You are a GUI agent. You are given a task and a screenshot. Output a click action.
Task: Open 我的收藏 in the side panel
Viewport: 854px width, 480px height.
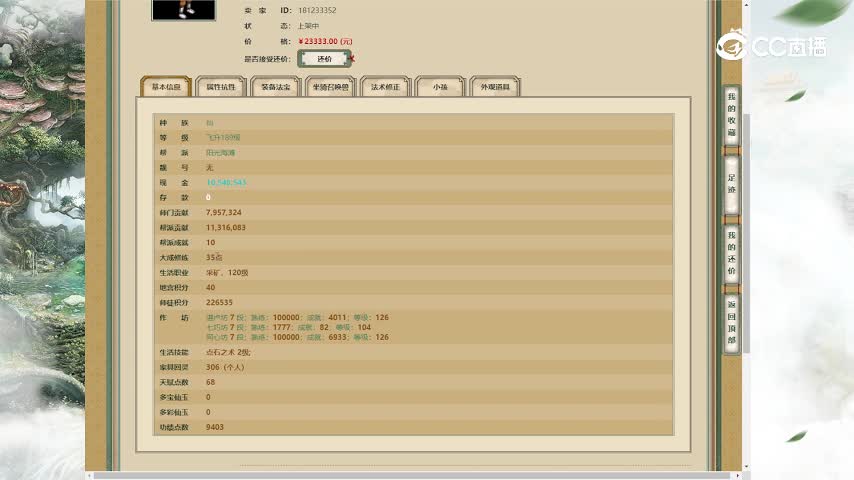(x=731, y=118)
